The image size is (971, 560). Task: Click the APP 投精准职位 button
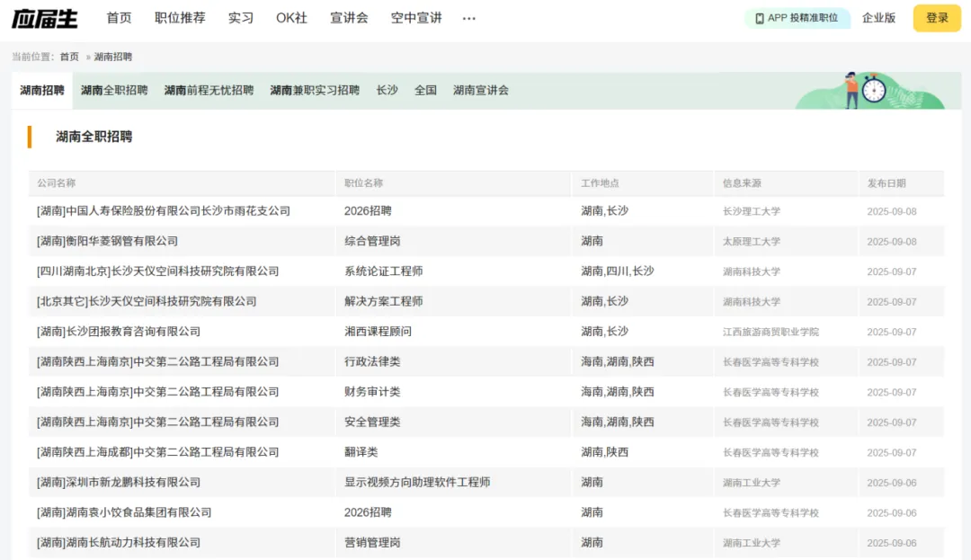click(x=797, y=18)
